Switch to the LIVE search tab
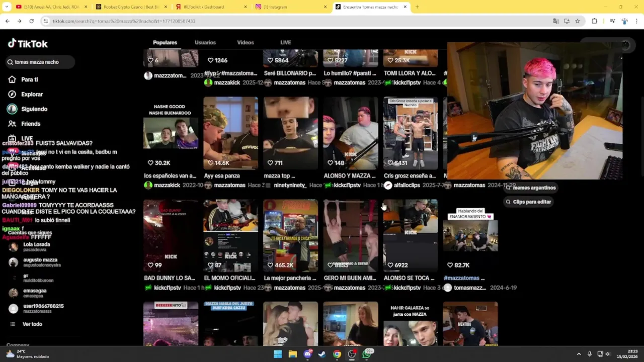 (x=286, y=43)
